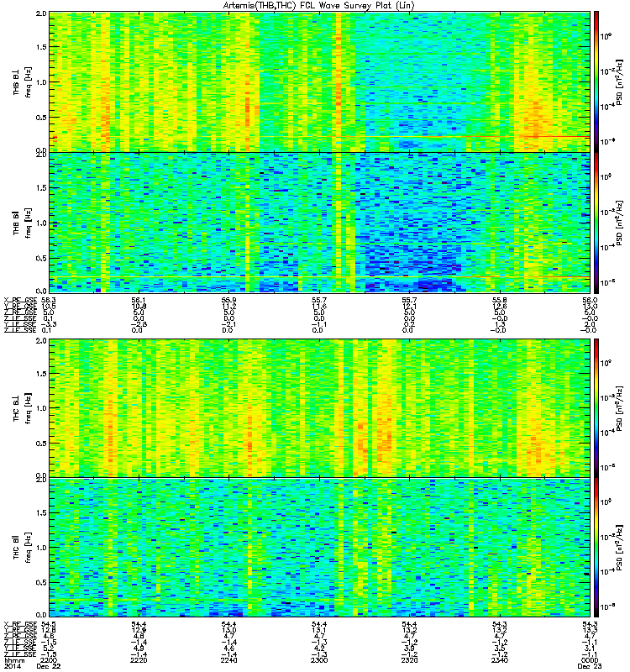Click the "Dec 23" date label
The image size is (630, 672).
[590, 666]
